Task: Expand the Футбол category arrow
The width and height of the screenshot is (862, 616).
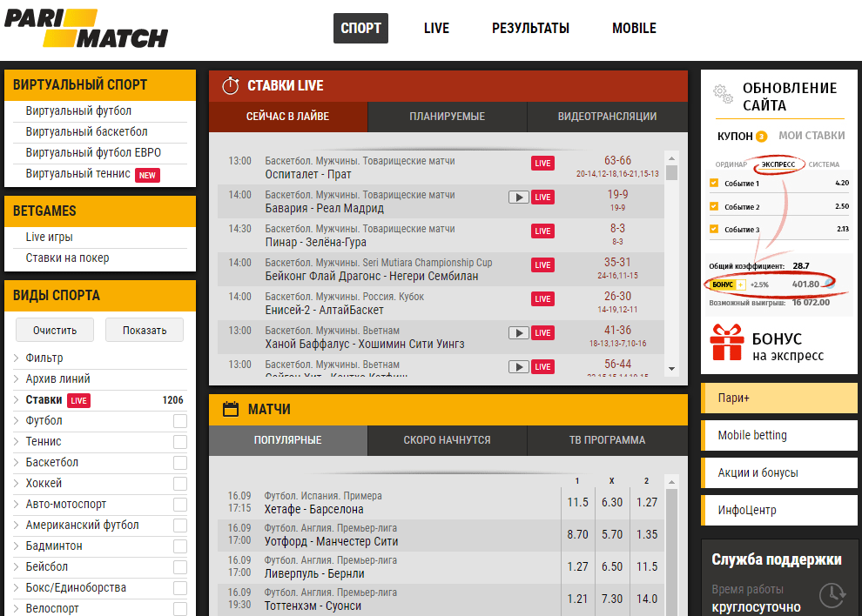Action: click(x=17, y=420)
